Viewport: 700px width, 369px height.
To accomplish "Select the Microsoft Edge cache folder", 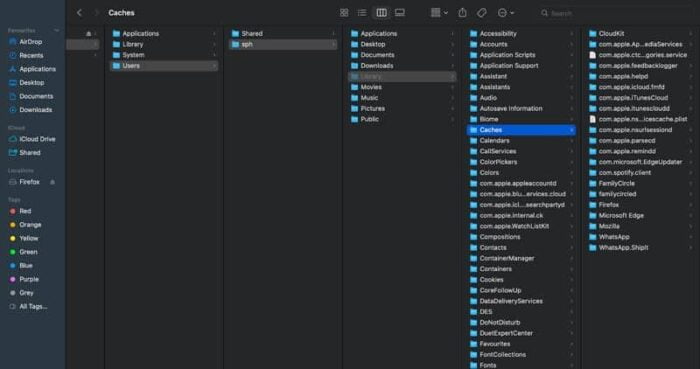I will 641,216.
